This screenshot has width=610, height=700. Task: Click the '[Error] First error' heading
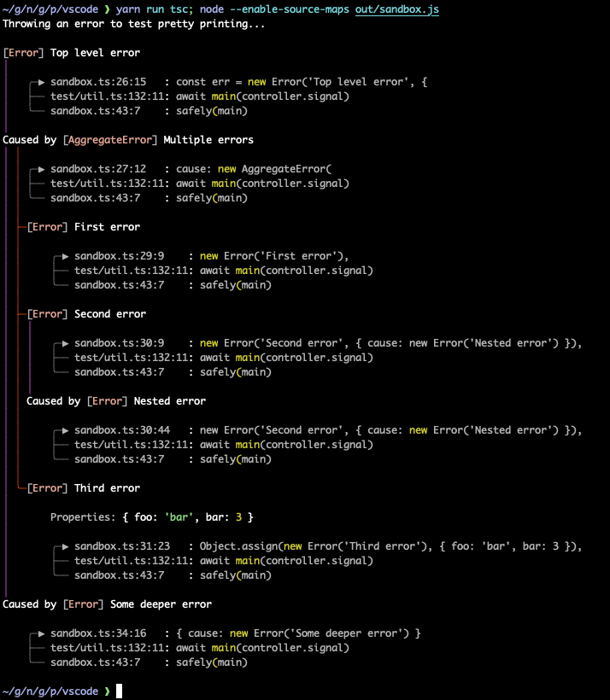[84, 227]
